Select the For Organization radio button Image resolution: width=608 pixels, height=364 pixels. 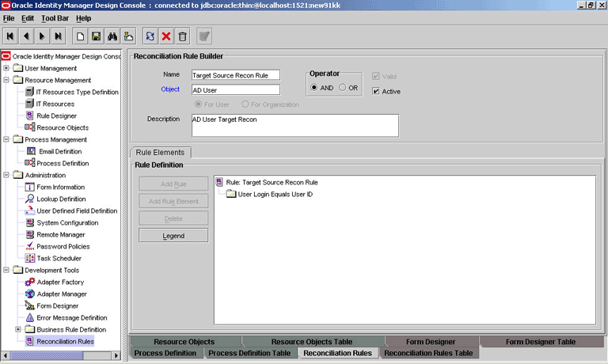point(245,104)
